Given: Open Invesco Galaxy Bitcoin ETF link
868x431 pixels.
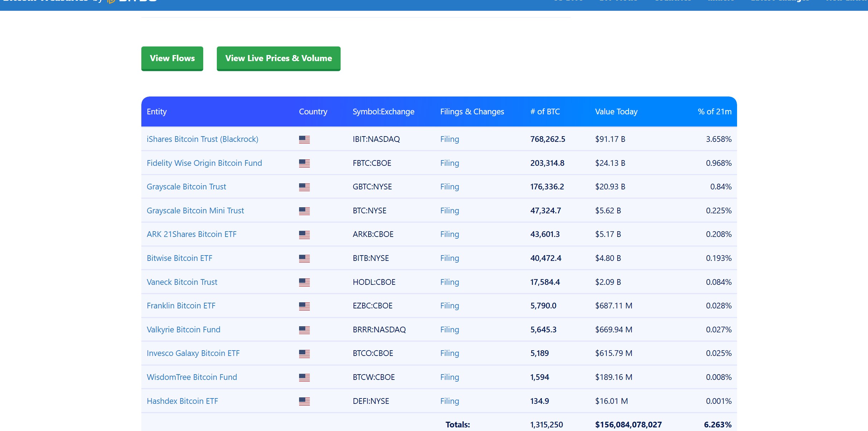Looking at the screenshot, I should click(x=193, y=353).
